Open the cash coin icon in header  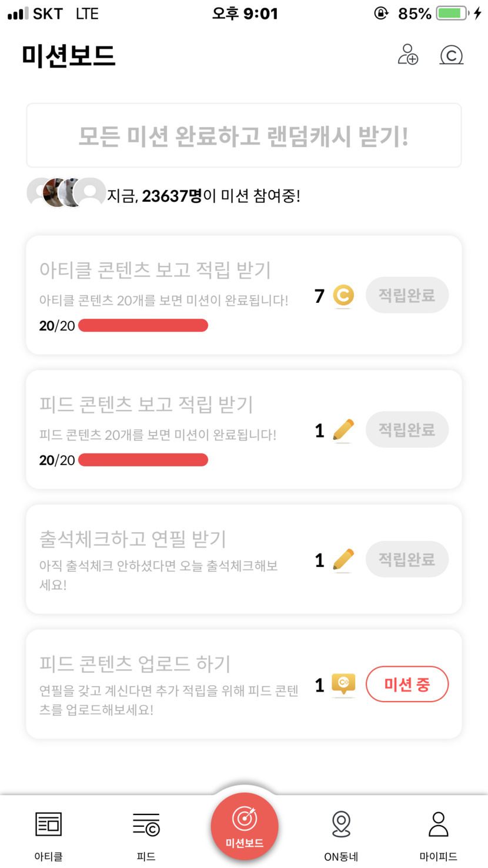tap(451, 55)
